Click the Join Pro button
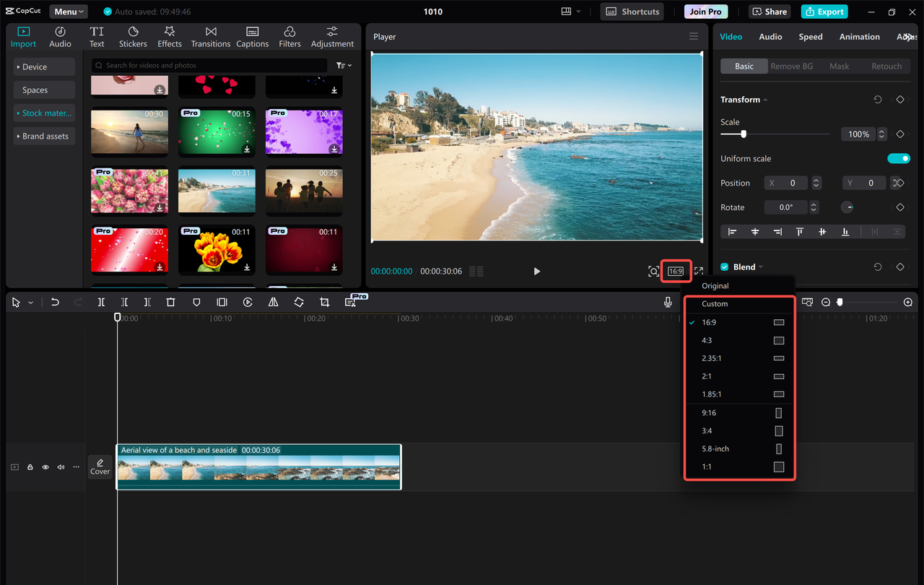924x585 pixels. coord(705,12)
